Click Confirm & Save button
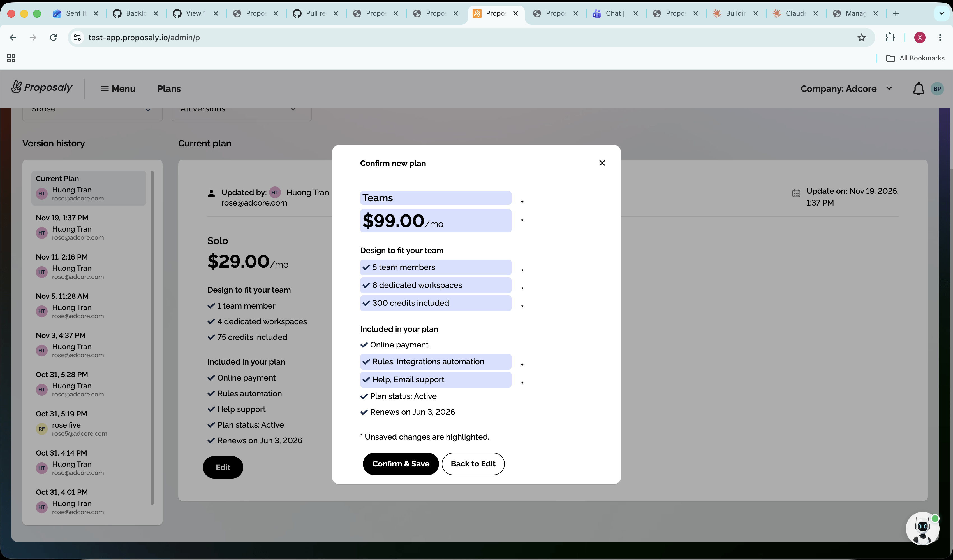This screenshot has height=560, width=953. tap(401, 464)
